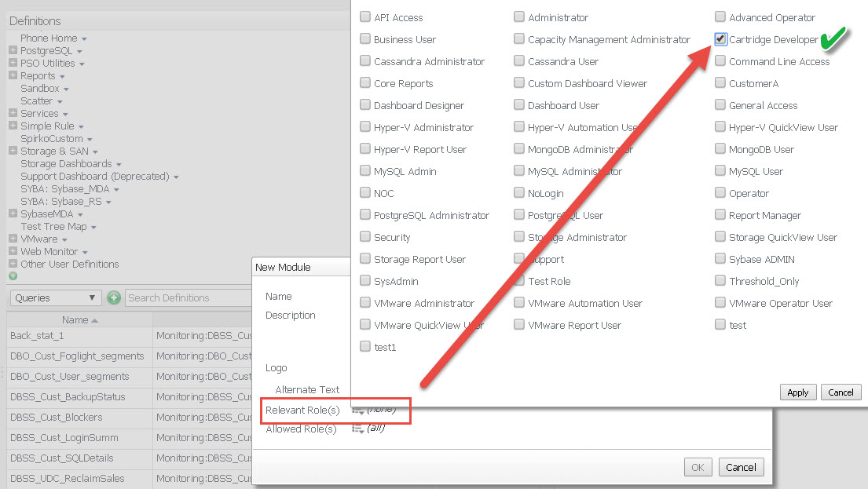Select the Storage Dashboards tree item
The image size is (868, 489).
tap(66, 164)
